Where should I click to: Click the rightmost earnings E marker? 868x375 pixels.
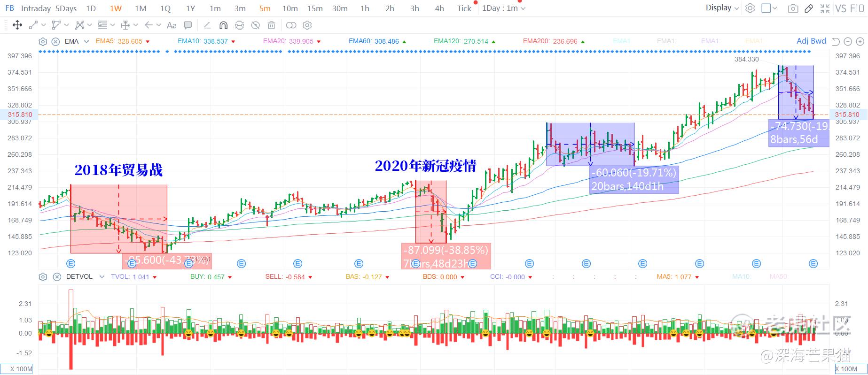813,264
